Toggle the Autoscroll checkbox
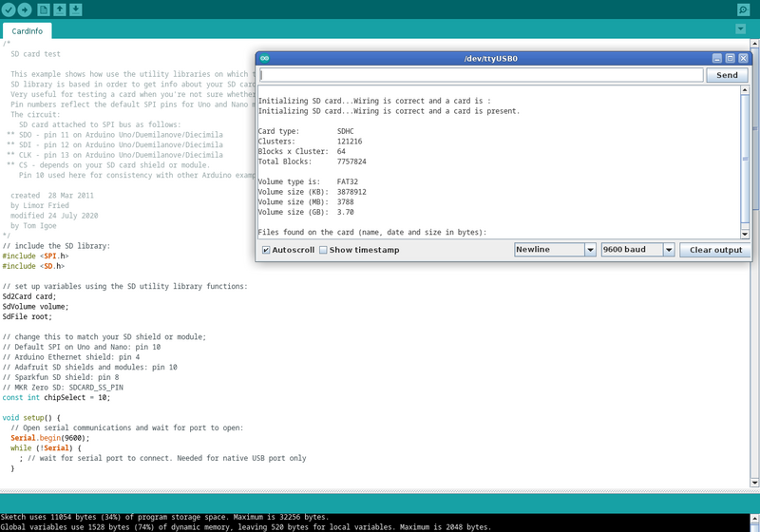The height and width of the screenshot is (532, 760). pos(266,250)
